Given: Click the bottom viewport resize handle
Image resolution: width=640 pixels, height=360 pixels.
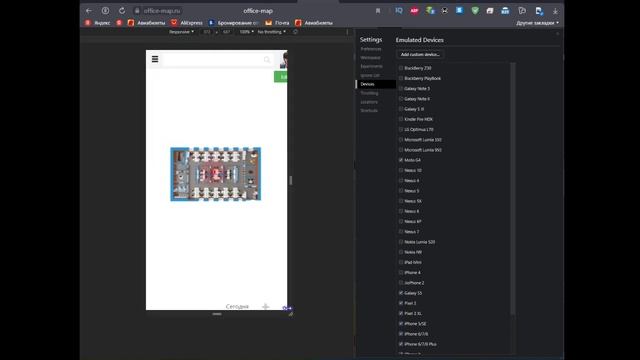Looking at the screenshot, I should (x=217, y=314).
